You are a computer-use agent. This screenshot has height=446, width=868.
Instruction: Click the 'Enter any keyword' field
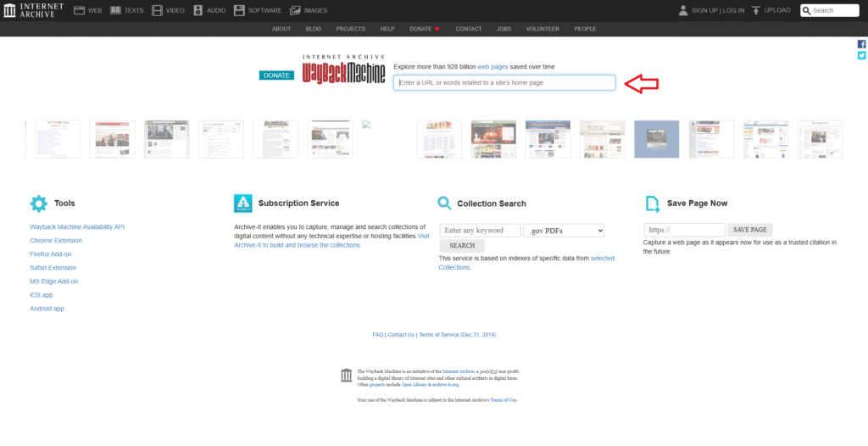480,231
